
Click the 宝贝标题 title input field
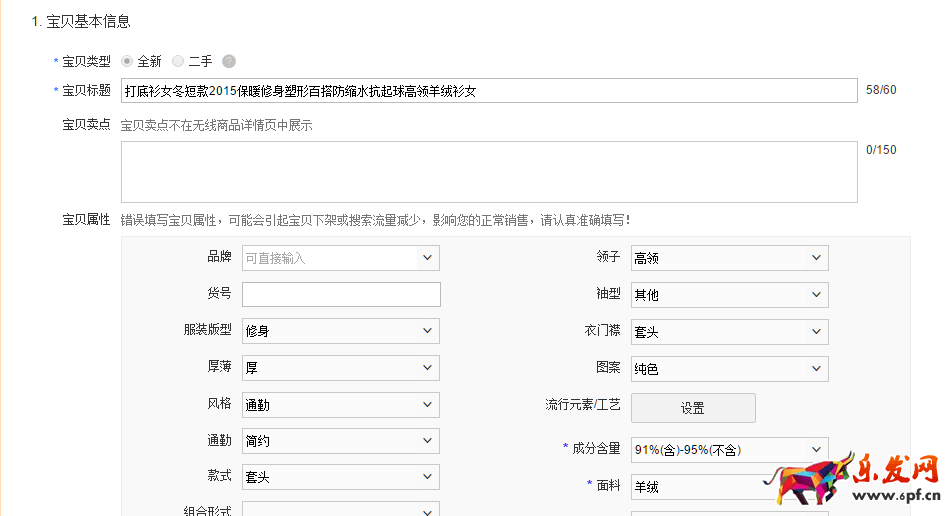[488, 91]
